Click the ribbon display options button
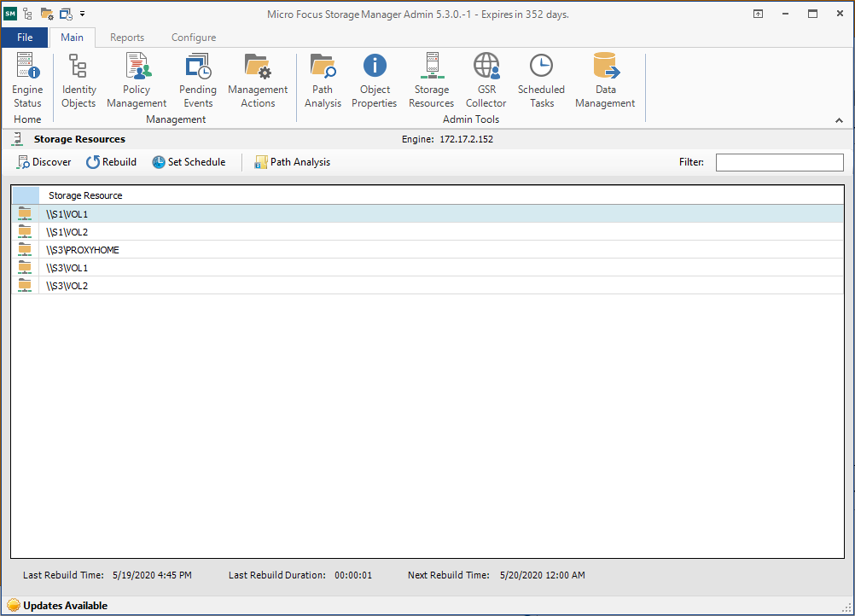 758,15
